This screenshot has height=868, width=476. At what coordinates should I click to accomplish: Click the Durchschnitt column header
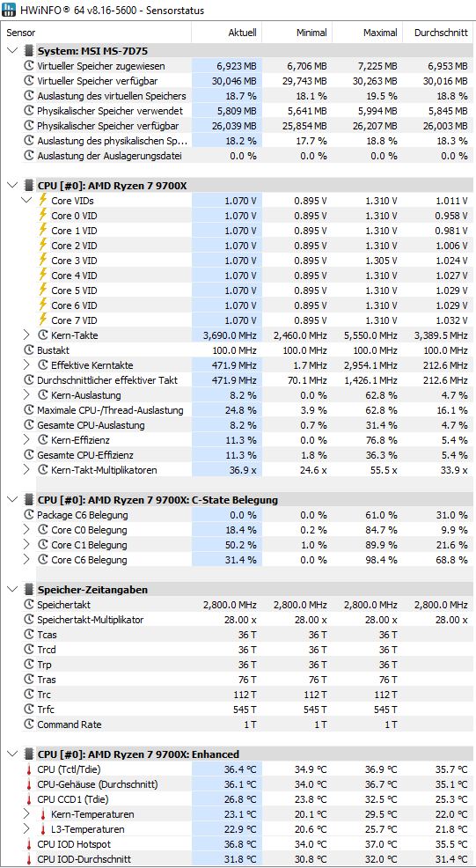click(x=438, y=33)
